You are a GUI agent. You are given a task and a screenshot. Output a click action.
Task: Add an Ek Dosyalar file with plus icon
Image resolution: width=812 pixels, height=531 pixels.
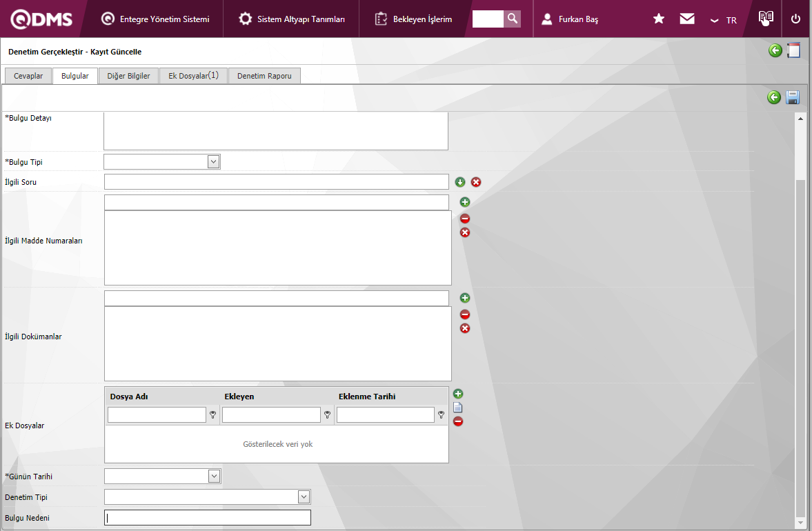pos(458,394)
